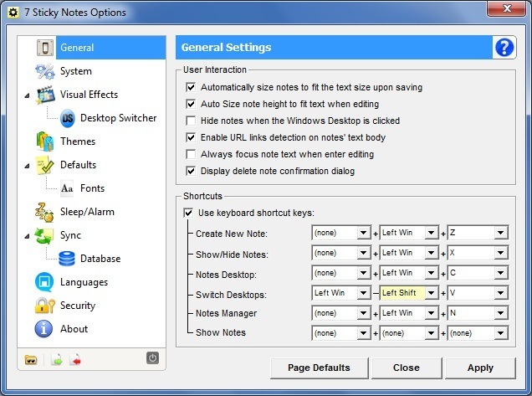Open Show/Hide Notes Left Win dropdown
532x396 pixels.
[409, 253]
